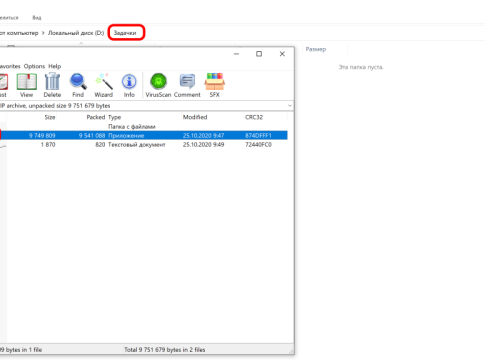Select the Приложение type cell

126,135
